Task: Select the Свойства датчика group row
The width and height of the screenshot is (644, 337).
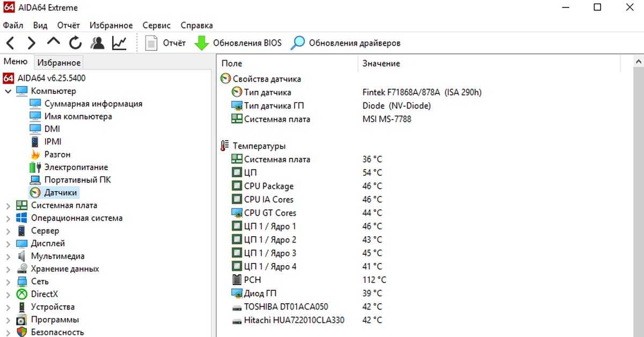Action: pyautogui.click(x=267, y=79)
